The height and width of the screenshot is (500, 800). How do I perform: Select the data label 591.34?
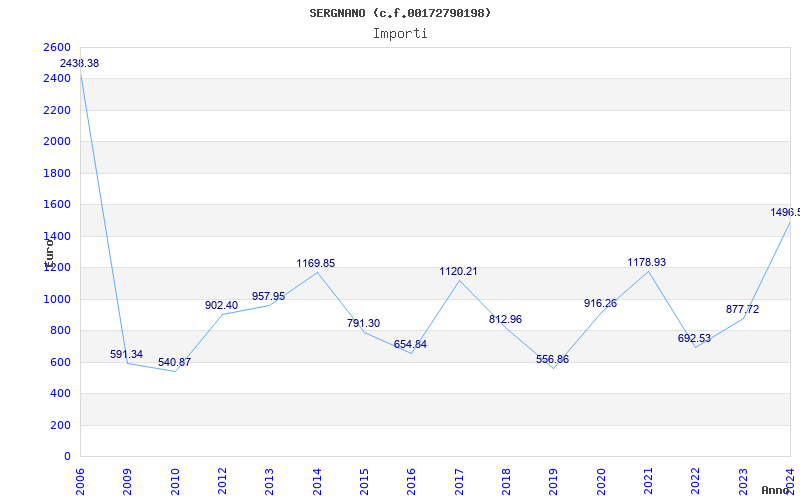(127, 354)
